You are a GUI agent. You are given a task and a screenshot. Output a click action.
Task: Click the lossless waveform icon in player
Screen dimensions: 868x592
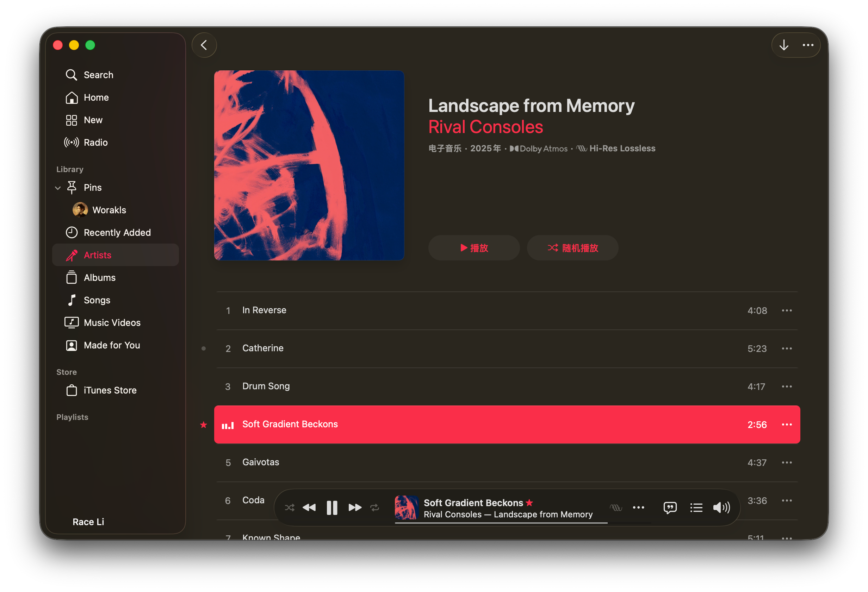click(x=615, y=508)
